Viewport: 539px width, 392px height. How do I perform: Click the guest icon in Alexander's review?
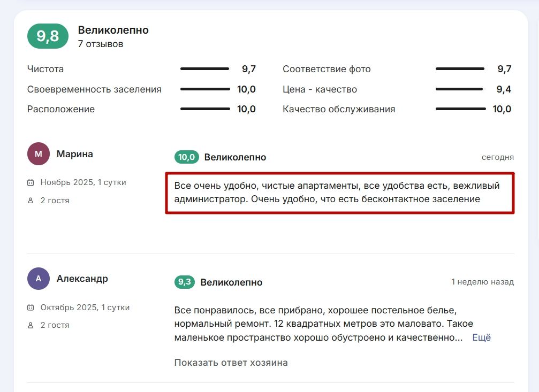click(31, 325)
